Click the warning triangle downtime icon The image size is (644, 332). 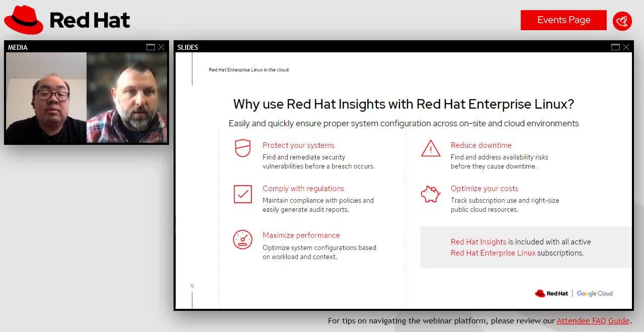coord(431,149)
